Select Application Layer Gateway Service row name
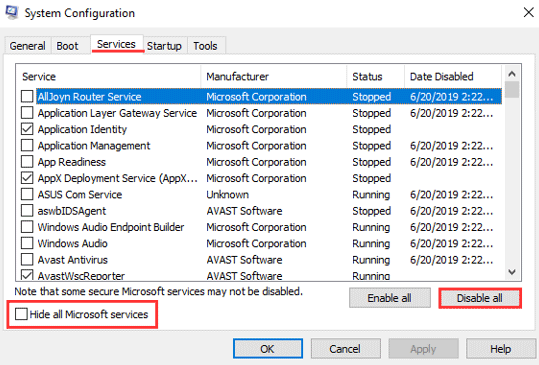 tap(117, 113)
